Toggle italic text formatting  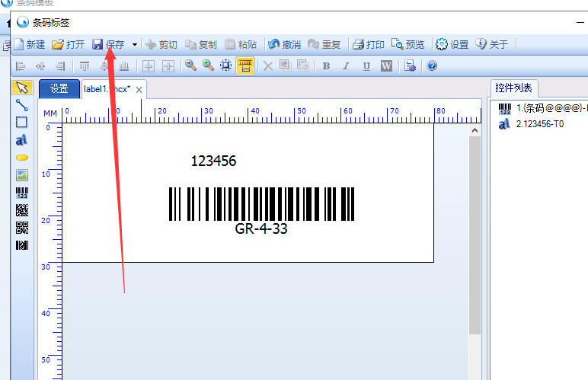[347, 66]
